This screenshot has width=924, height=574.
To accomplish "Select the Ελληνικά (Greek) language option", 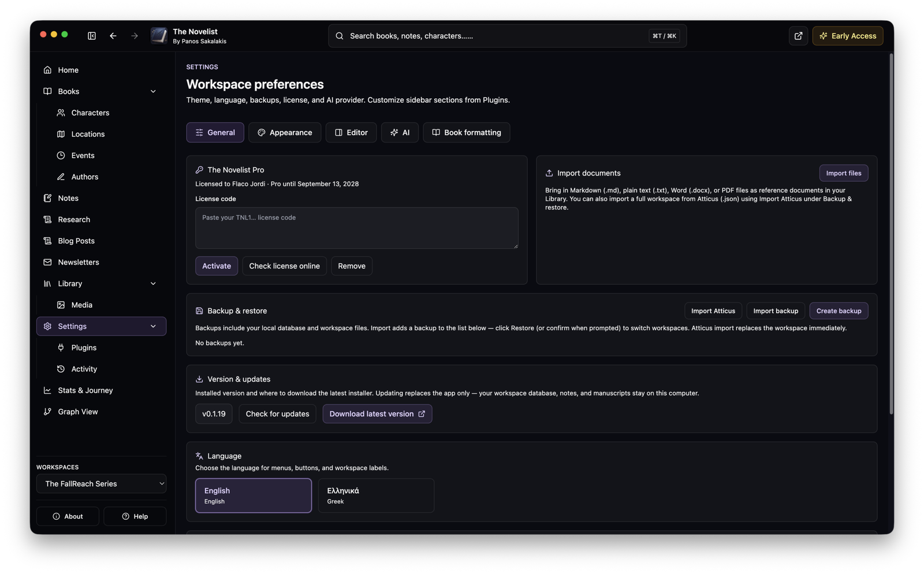I will click(376, 495).
